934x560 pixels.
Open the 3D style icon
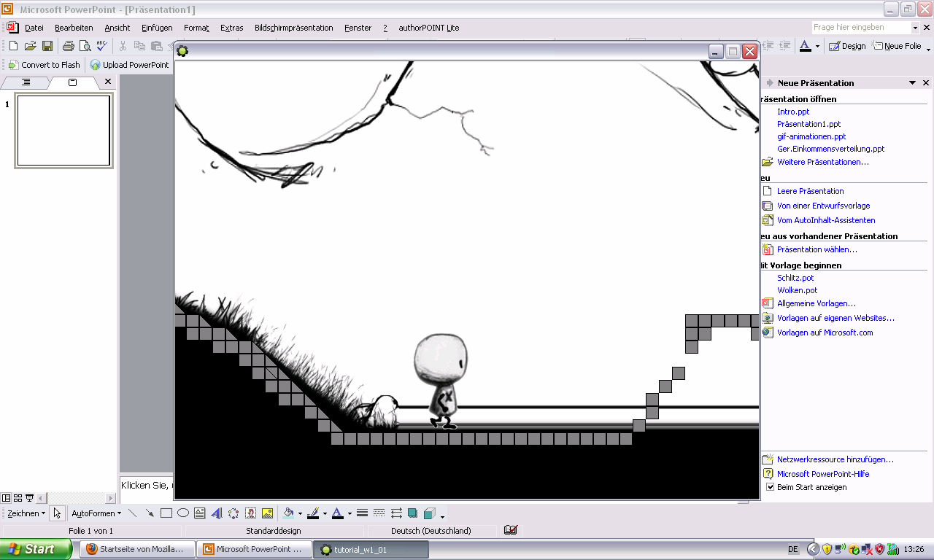(429, 513)
